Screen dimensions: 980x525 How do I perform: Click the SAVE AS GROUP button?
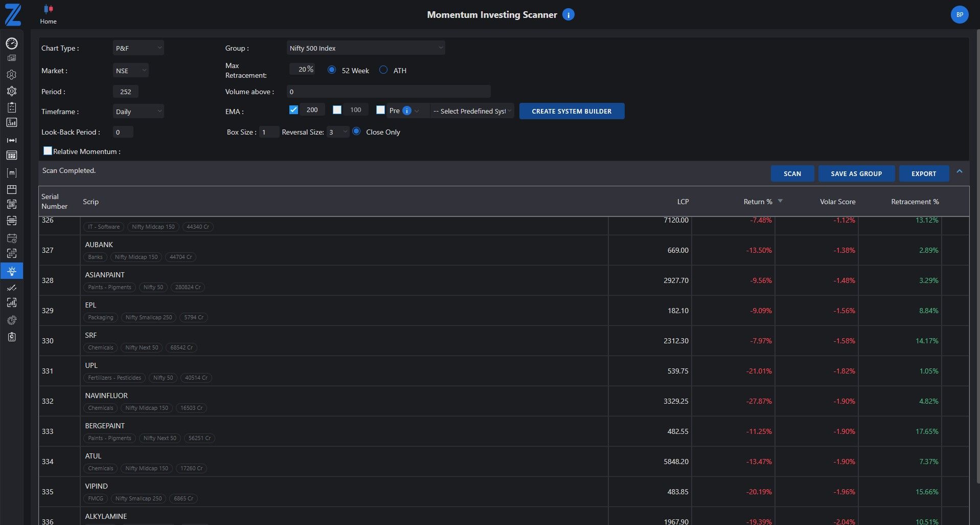[856, 173]
